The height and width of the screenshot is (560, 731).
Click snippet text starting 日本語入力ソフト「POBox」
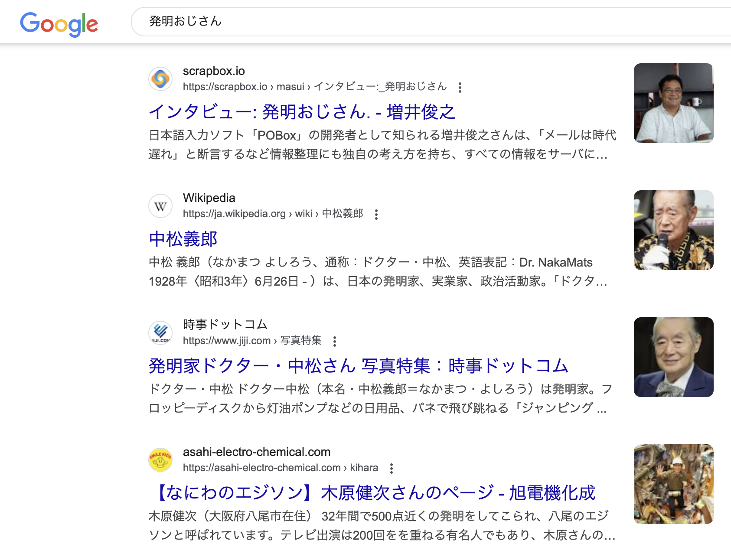pyautogui.click(x=382, y=145)
